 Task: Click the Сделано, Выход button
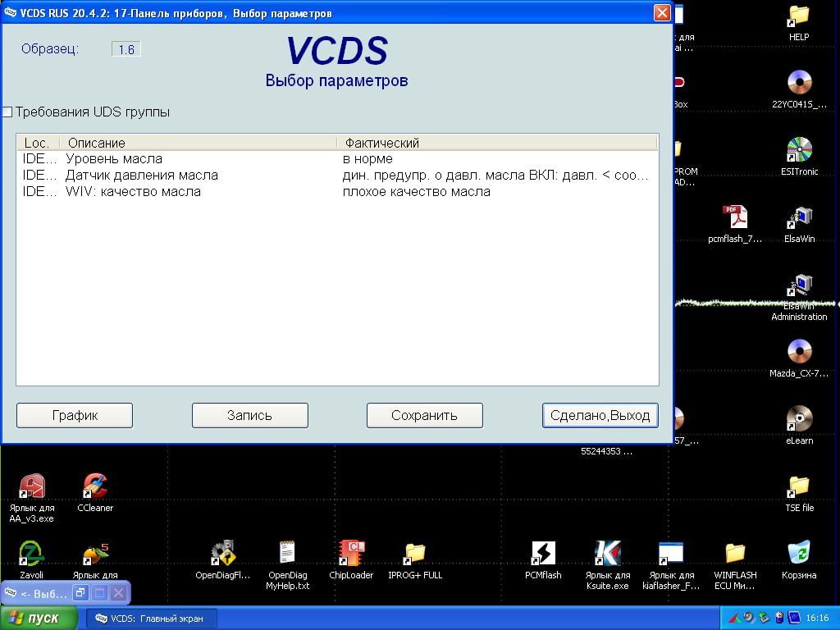[600, 415]
